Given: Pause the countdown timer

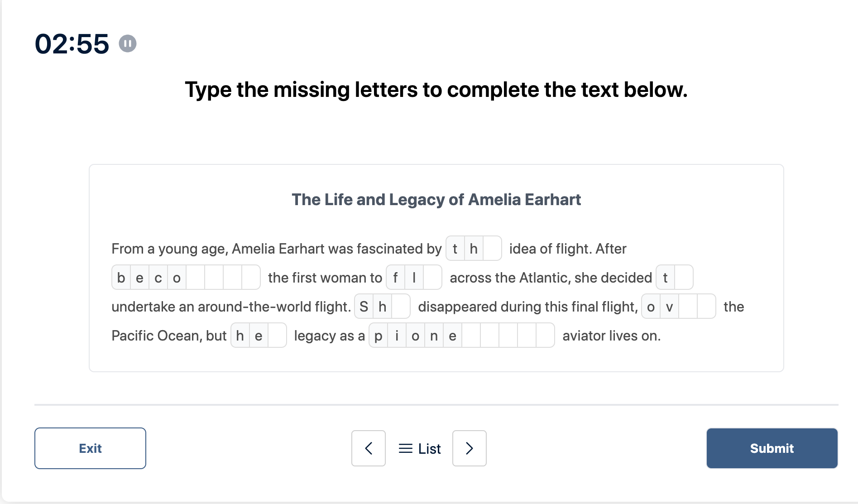Looking at the screenshot, I should pos(128,44).
